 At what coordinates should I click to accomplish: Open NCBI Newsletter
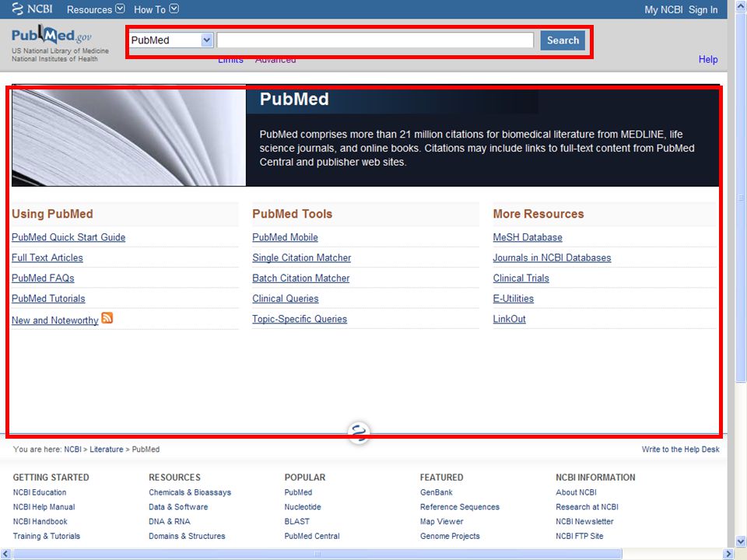coord(584,522)
